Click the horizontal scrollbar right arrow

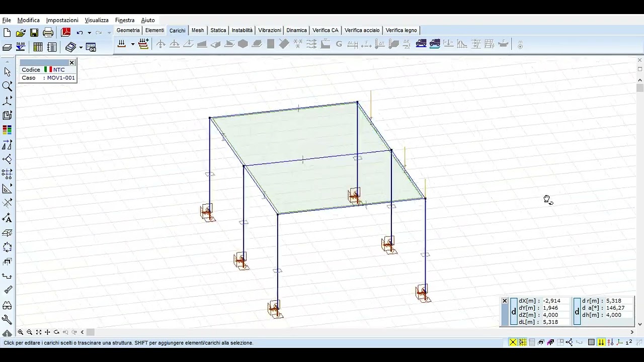[x=632, y=332]
